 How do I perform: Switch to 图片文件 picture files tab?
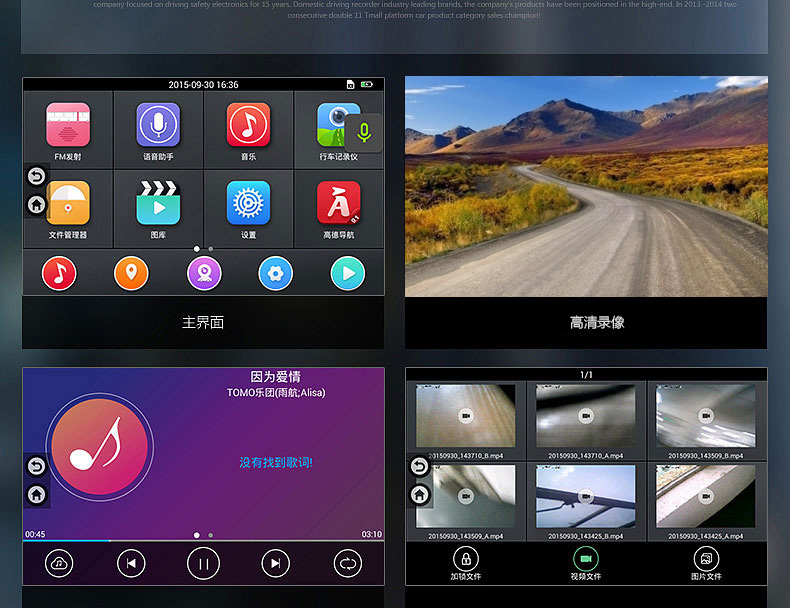pos(706,564)
